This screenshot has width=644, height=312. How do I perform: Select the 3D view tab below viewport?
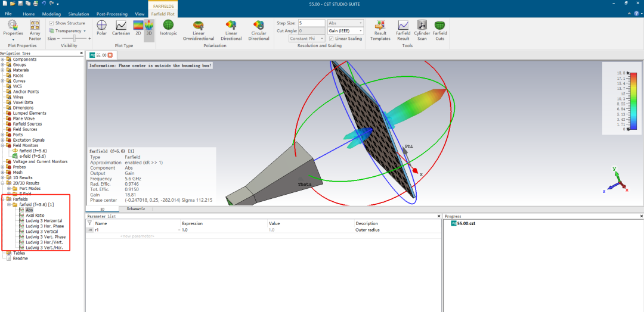[x=103, y=209]
